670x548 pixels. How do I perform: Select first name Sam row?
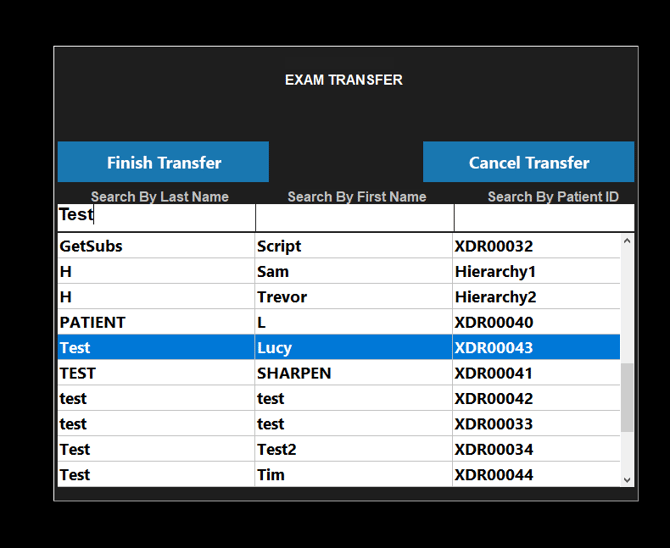[353, 271]
